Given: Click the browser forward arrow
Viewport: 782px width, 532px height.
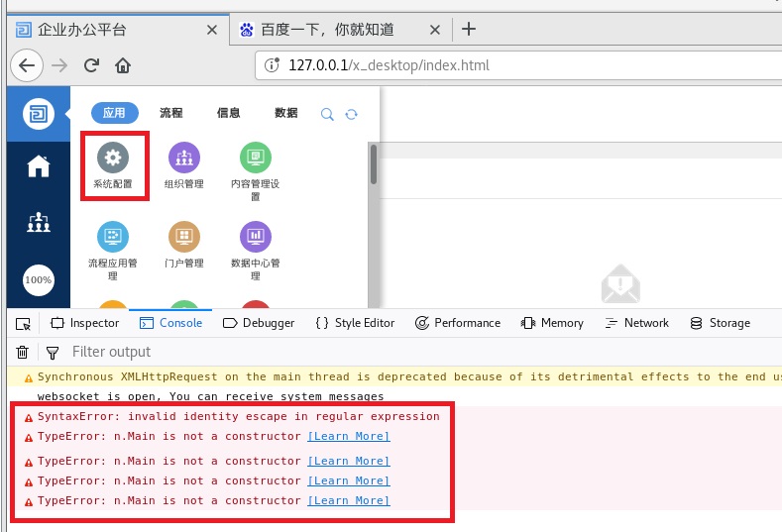Looking at the screenshot, I should click(x=59, y=65).
